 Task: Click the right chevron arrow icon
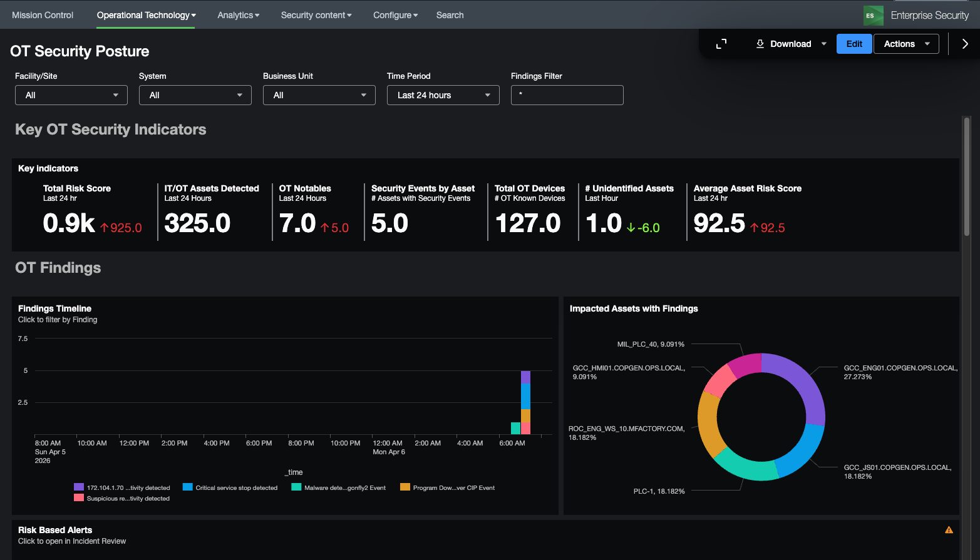965,44
